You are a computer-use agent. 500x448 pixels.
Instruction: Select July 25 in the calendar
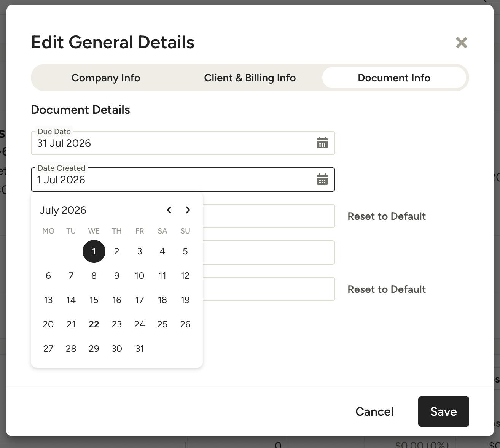(162, 324)
